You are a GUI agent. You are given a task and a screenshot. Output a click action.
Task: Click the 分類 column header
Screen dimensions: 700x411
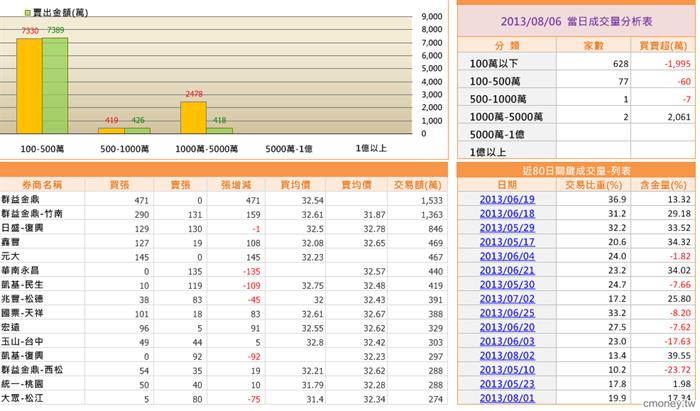click(507, 46)
